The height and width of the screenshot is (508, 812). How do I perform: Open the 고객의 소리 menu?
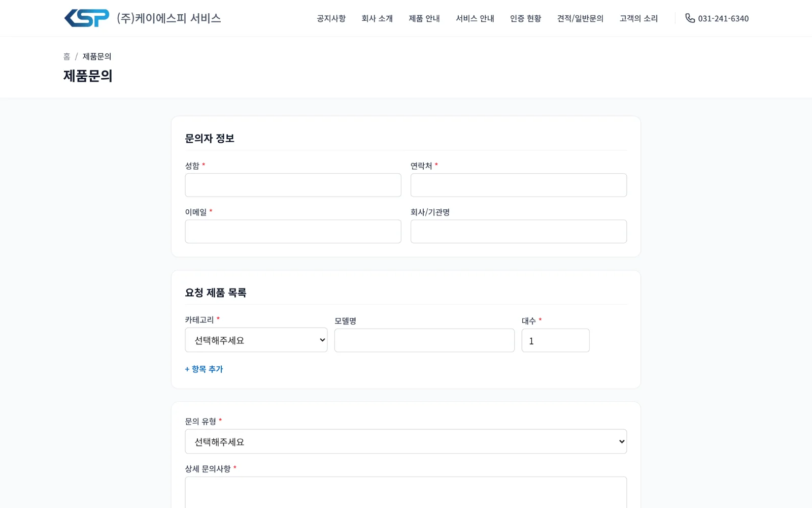639,18
